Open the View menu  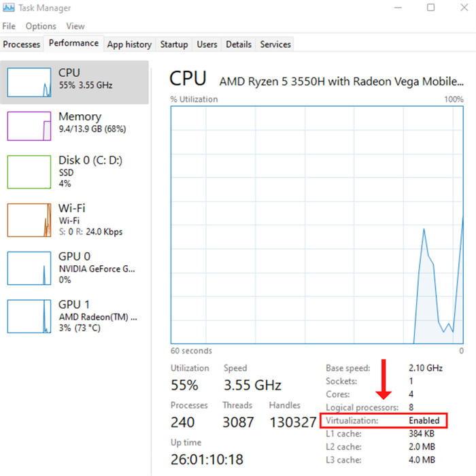point(75,26)
